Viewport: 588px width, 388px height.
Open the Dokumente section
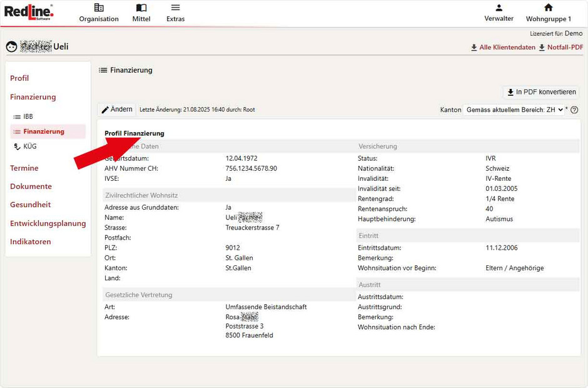point(31,186)
